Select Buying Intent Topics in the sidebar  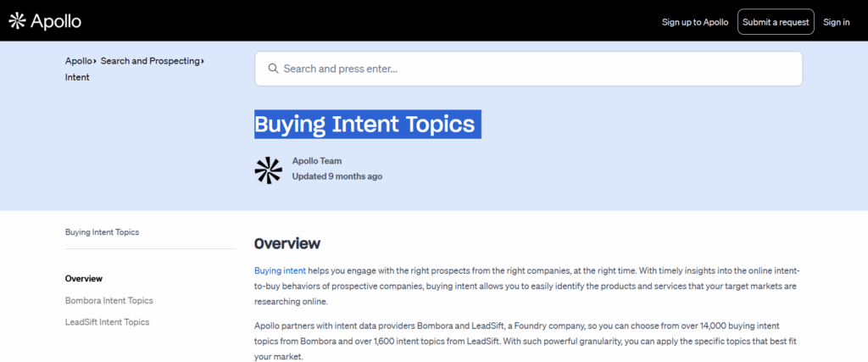(102, 231)
